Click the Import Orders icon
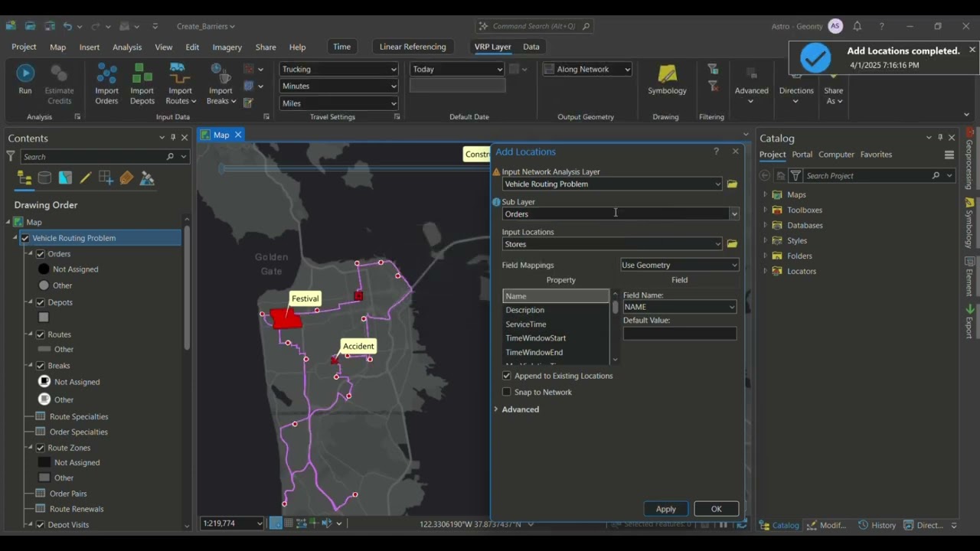 106,73
